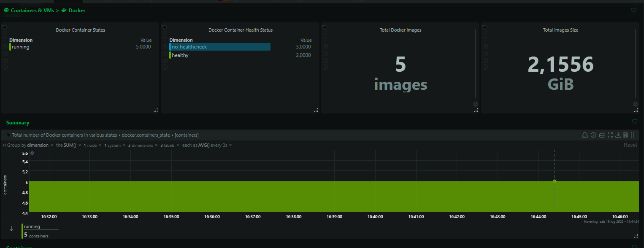644x248 pixels.
Task: Click the Netdata logo on Docker Container States card
Action: [x=5, y=27]
